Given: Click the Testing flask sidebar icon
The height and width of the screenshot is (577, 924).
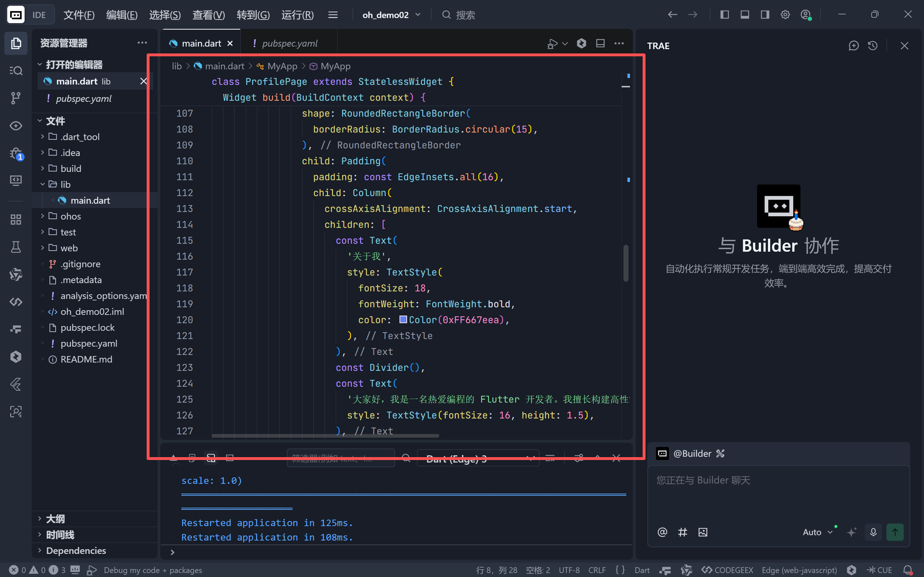Looking at the screenshot, I should pyautogui.click(x=16, y=247).
